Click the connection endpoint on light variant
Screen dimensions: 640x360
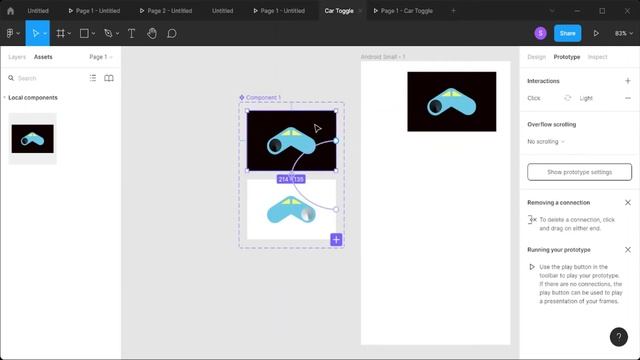coord(336,209)
